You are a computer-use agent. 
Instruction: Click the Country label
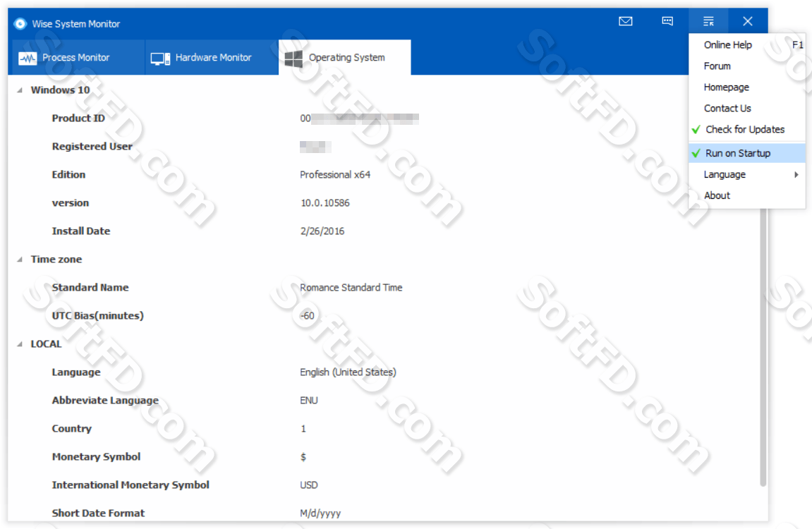71,429
